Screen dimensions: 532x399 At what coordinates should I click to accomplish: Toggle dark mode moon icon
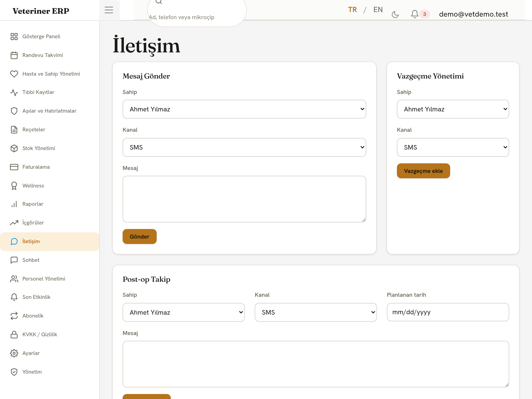[x=395, y=14]
